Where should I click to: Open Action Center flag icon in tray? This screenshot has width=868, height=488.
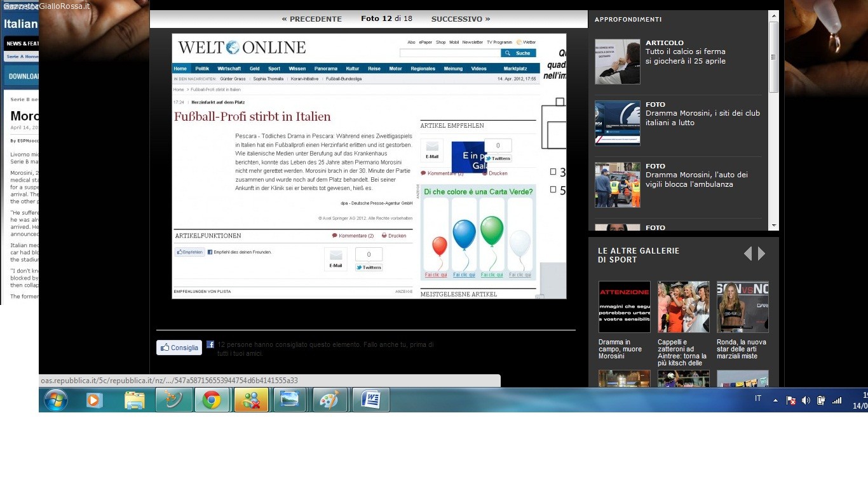pos(791,400)
